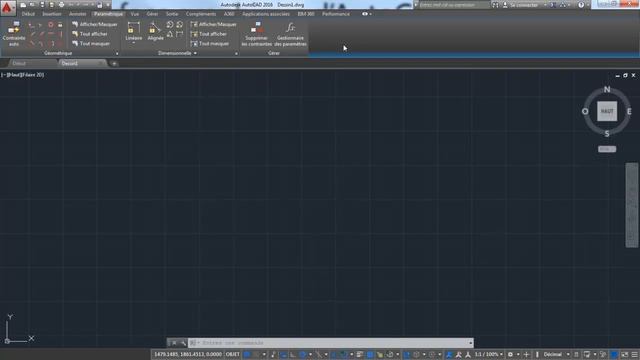Click the coordinates readout in status bar
The height and width of the screenshot is (360, 640).
tap(187, 354)
